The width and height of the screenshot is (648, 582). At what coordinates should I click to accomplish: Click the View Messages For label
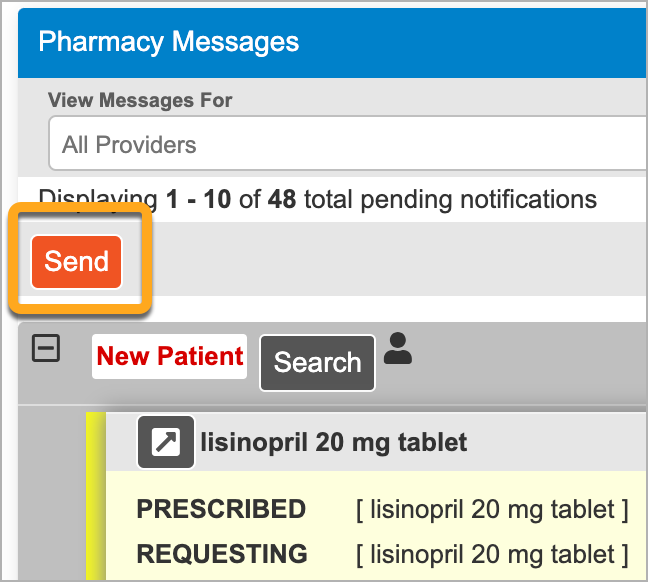pyautogui.click(x=140, y=100)
